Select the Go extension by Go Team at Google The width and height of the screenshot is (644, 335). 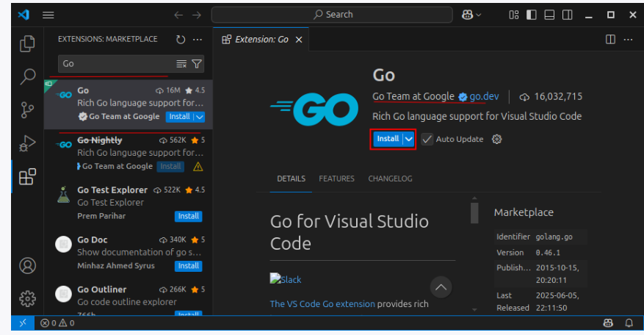(129, 104)
